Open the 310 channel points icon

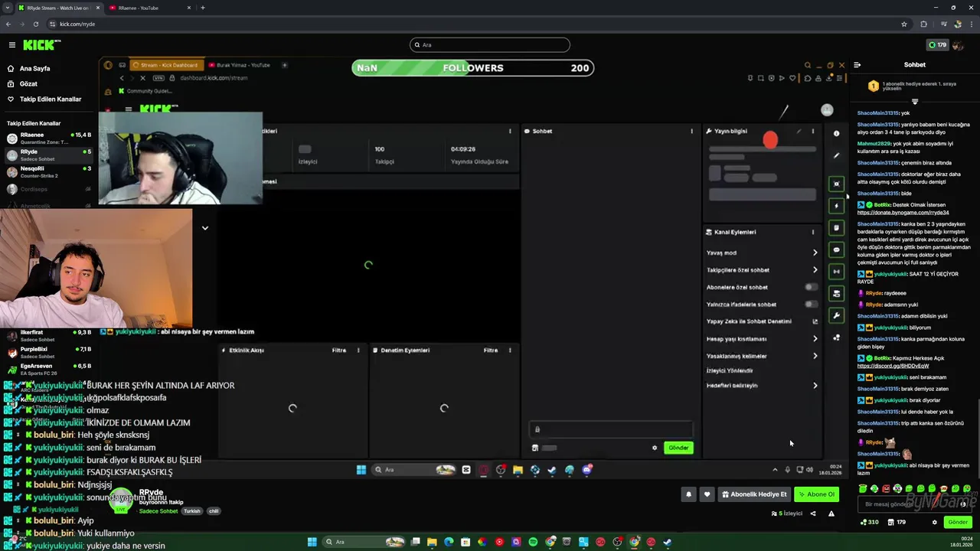click(x=869, y=522)
